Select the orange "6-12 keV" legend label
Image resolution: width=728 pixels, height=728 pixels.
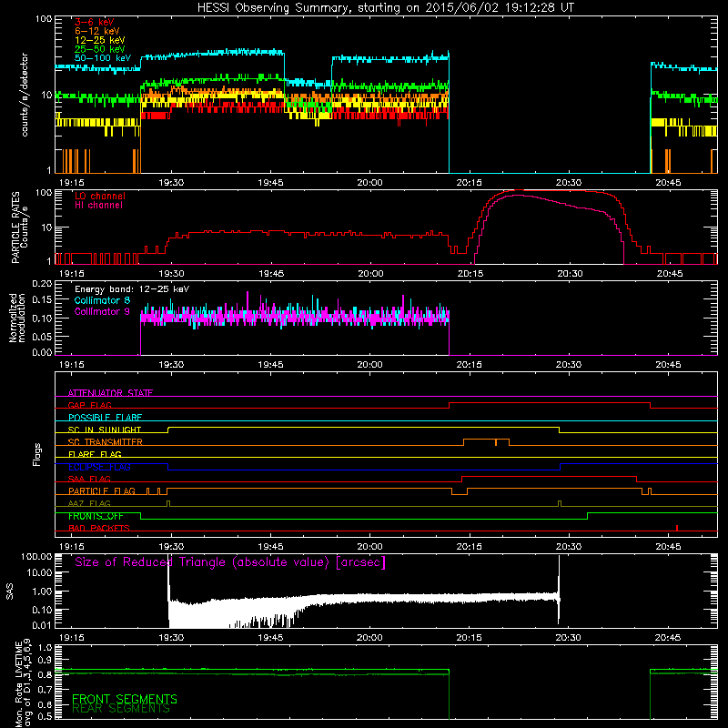coord(97,31)
